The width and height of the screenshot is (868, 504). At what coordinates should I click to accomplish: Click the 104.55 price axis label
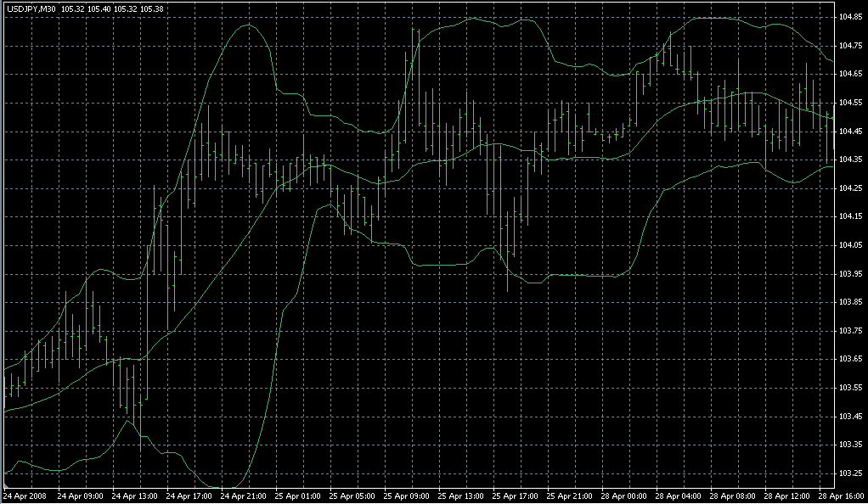850,103
